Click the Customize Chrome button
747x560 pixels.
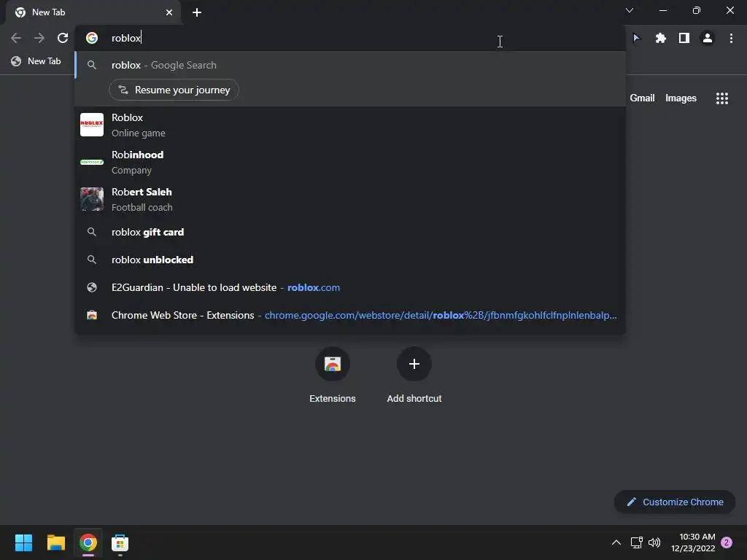[675, 502]
